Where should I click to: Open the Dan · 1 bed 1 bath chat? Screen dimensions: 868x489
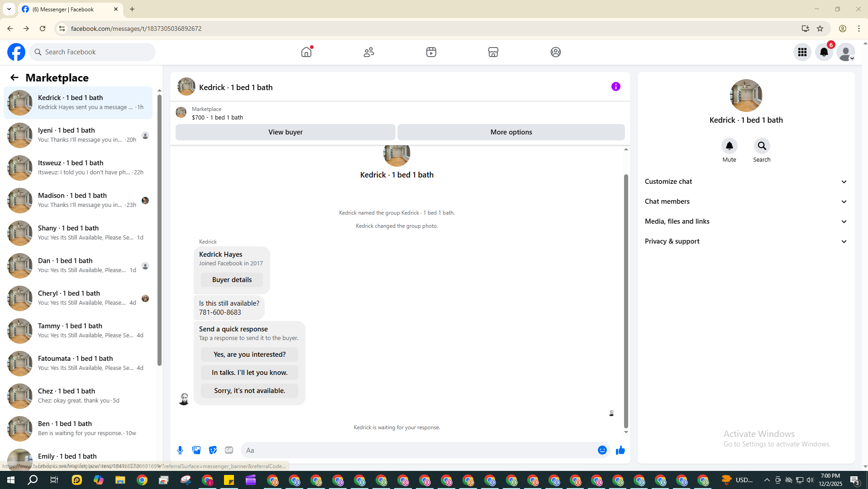coord(78,266)
